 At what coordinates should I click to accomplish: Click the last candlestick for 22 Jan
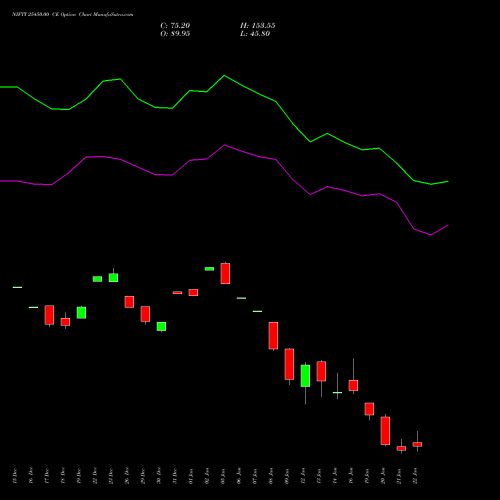pos(417,444)
